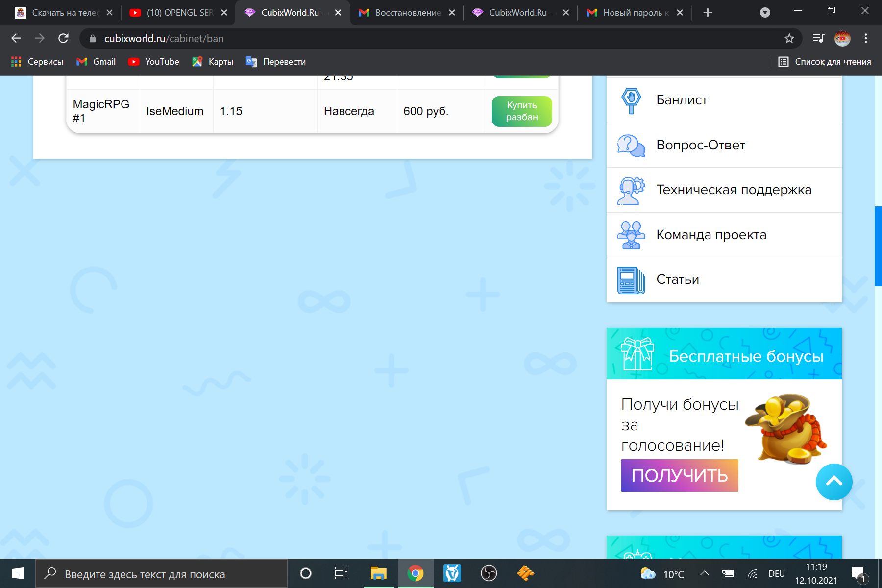Click the Вопрос-Ответ speech bubble icon
Viewport: 882px width, 588px height.
point(631,146)
